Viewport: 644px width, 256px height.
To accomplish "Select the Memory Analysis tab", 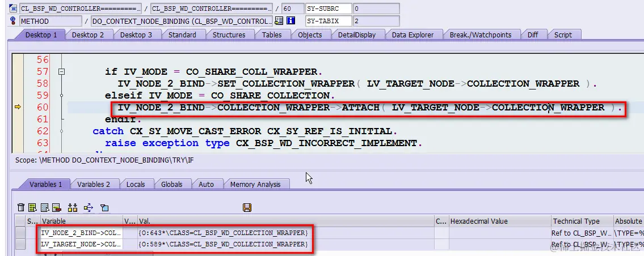I will [255, 184].
